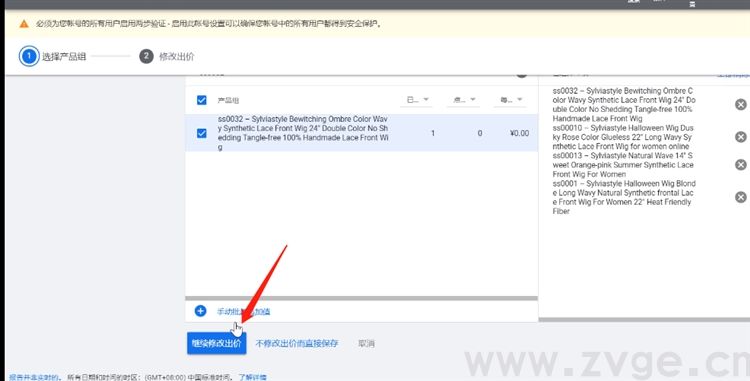Click the 选择产品组 step label
750x381 pixels.
[64, 56]
